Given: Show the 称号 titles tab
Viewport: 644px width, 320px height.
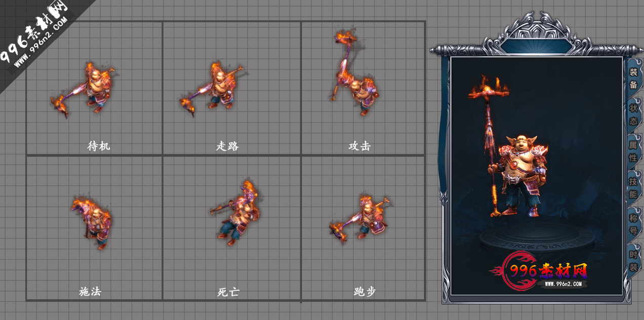Looking at the screenshot, I should (x=633, y=224).
